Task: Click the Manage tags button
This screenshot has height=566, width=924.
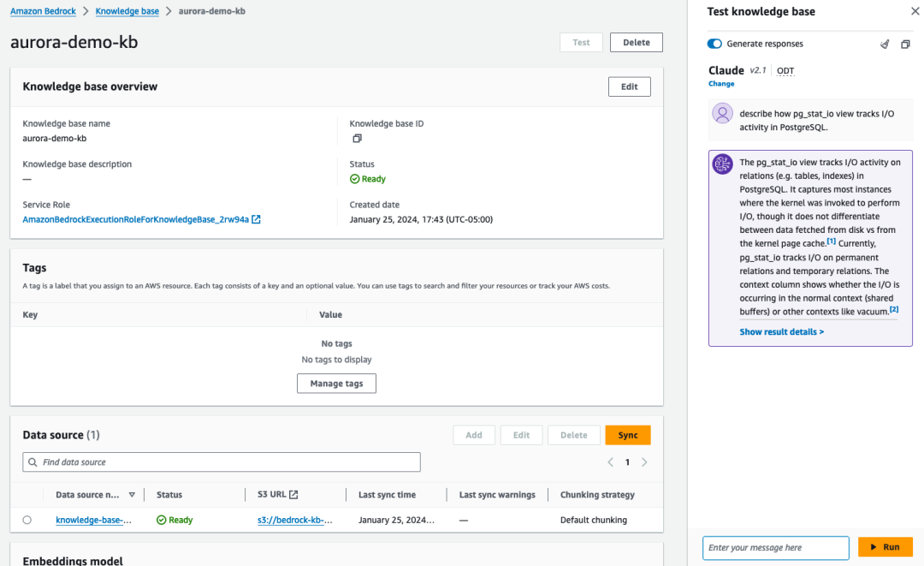Action: 336,384
